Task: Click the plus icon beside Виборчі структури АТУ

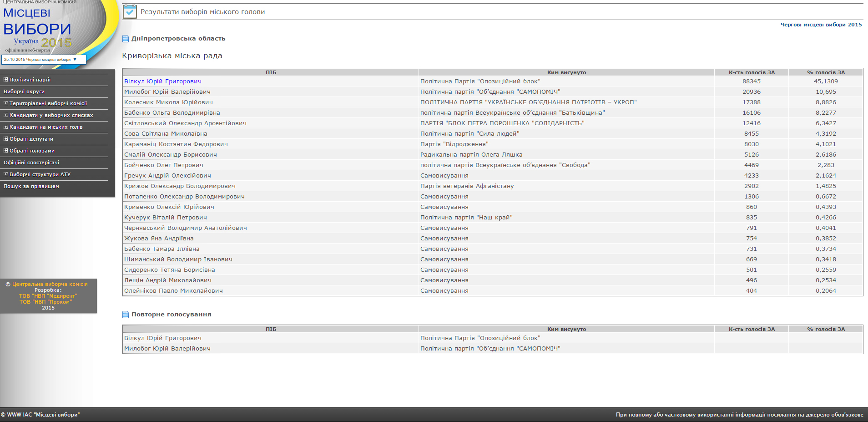Action: coord(5,174)
